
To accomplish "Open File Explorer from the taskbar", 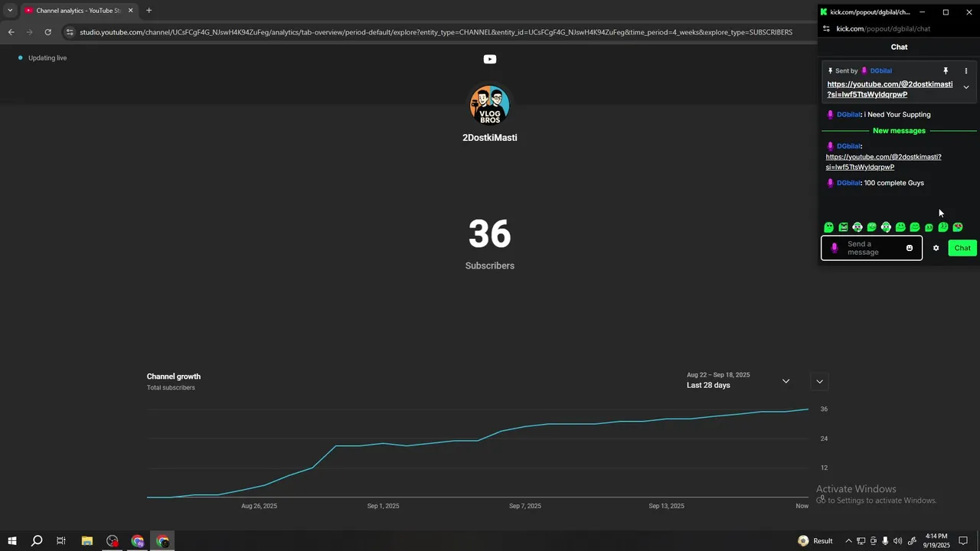I will click(x=87, y=541).
